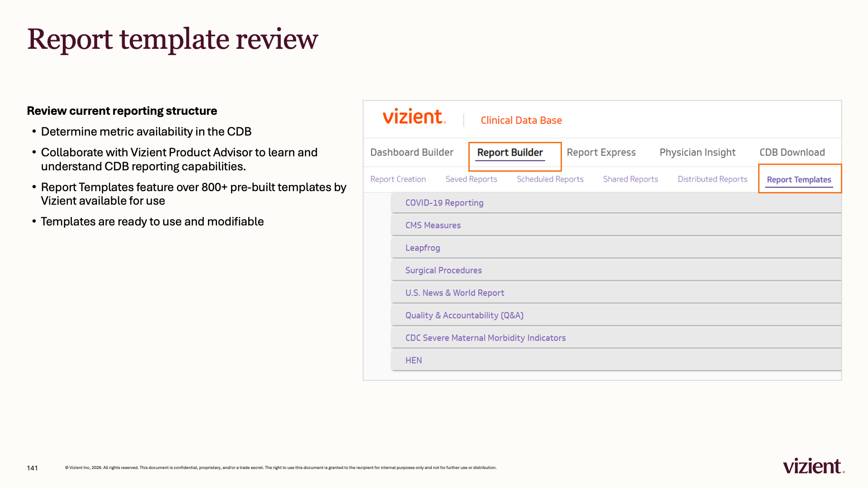Open the Clinical Data Base link
Viewport: 868px width, 488px height.
(521, 120)
